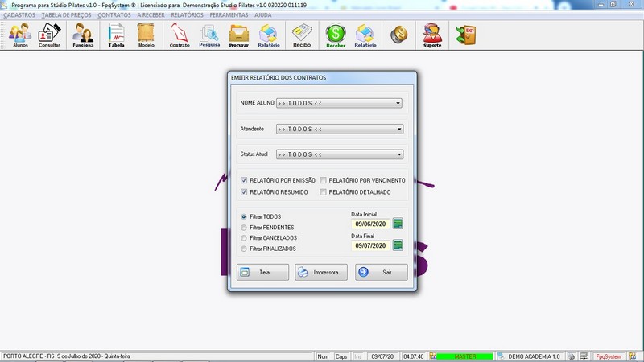
Task: Click the exit door toolbar icon
Action: (x=466, y=35)
